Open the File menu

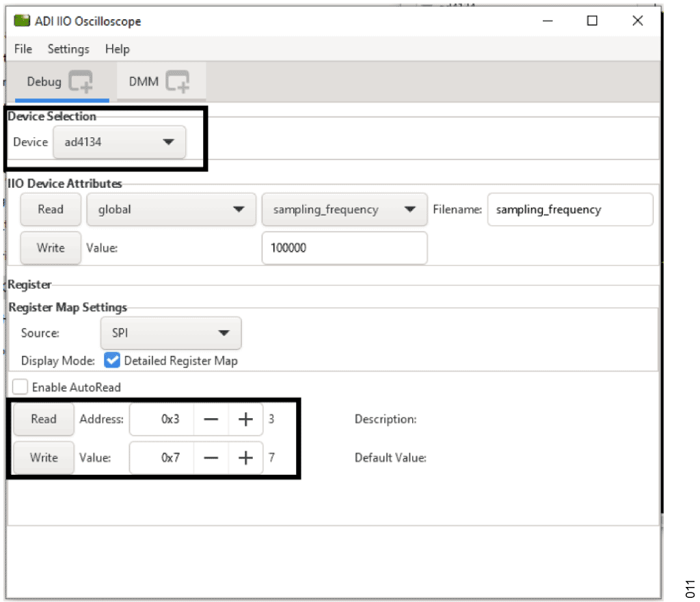(23, 49)
